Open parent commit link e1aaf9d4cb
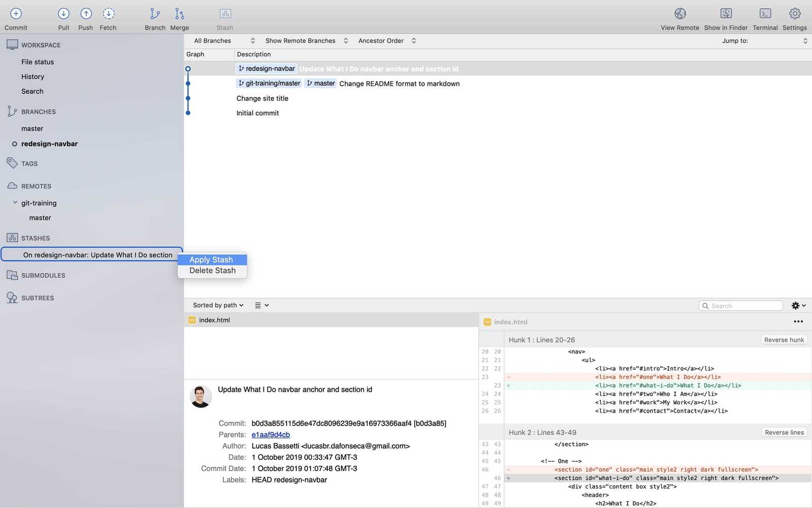 click(270, 434)
